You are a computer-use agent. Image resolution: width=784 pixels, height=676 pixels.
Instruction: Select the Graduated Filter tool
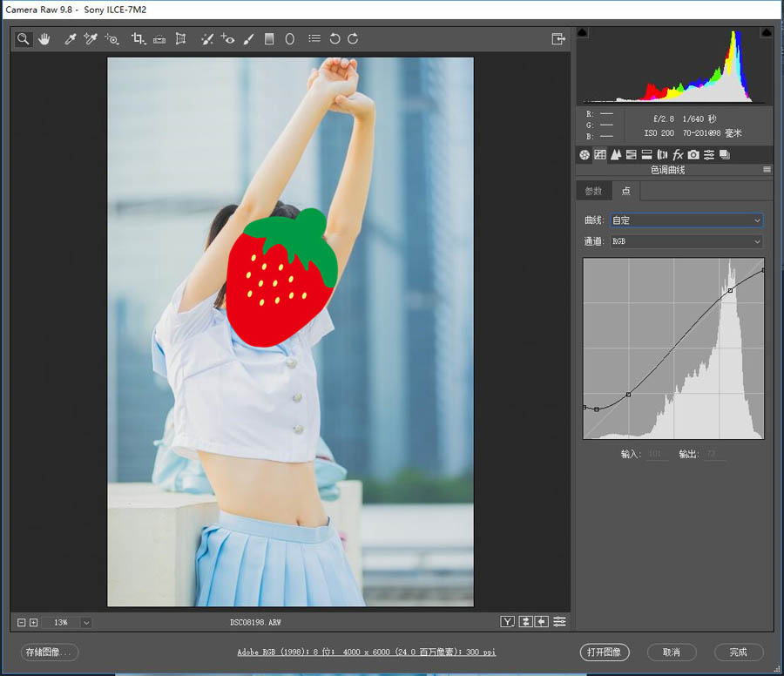coord(269,39)
